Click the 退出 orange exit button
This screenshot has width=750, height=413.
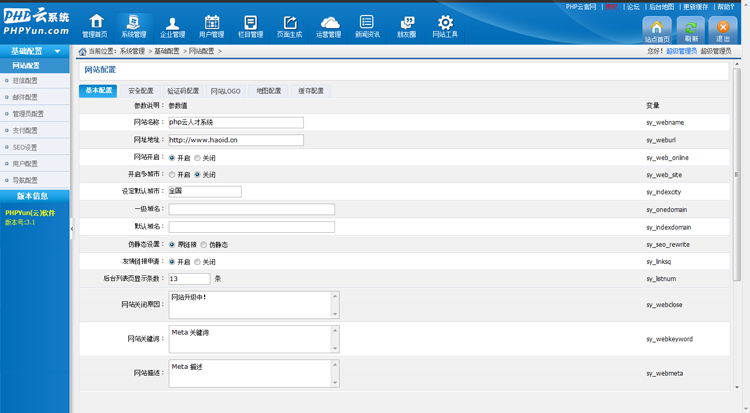click(723, 30)
